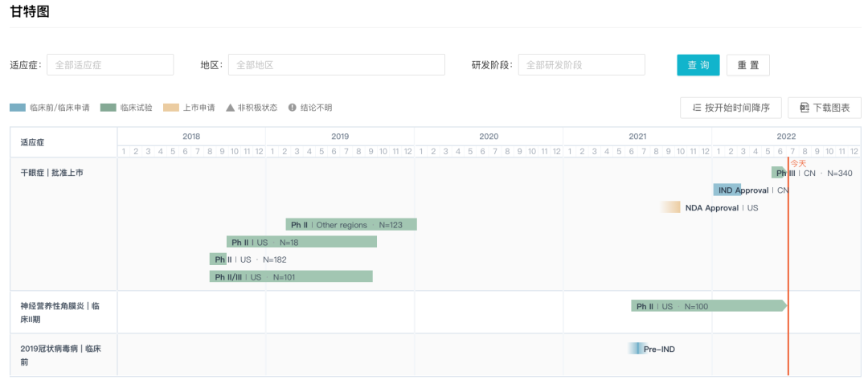Select the Ph II/III US N=101 bar
The image size is (868, 384).
click(291, 276)
